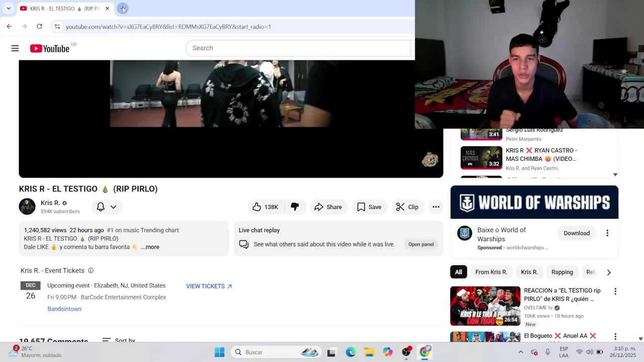This screenshot has width=644, height=362.
Task: Select the From Kris R. filter chip
Action: tap(491, 272)
